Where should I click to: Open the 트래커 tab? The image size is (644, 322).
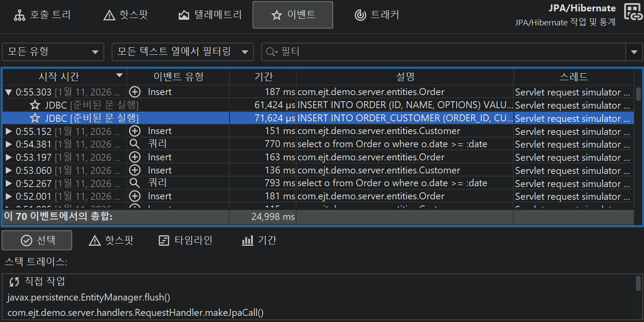377,15
